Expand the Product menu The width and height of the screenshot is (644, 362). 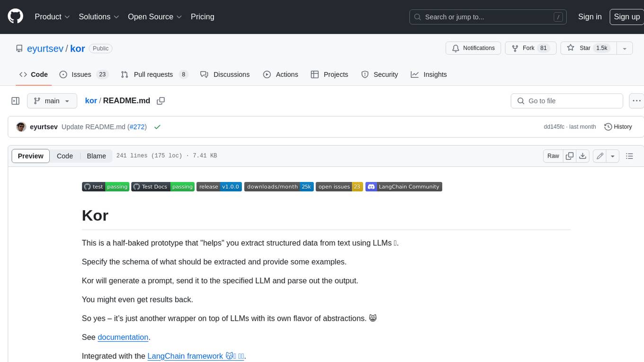(x=52, y=17)
